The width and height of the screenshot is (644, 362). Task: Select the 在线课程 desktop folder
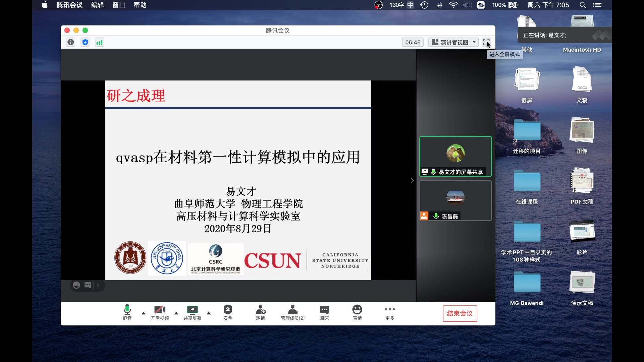pyautogui.click(x=527, y=187)
